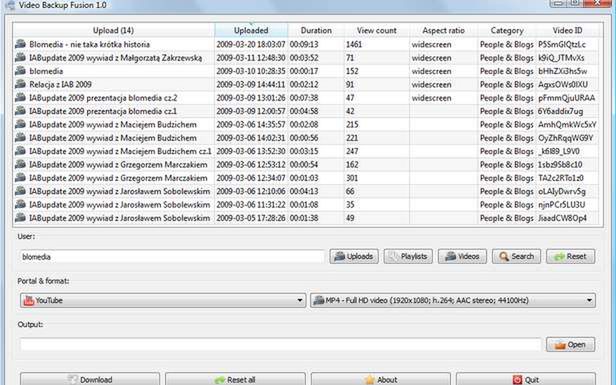
Task: Click 'widescreen' in the 'Relacja z IAB 2009' row
Action: coord(431,84)
